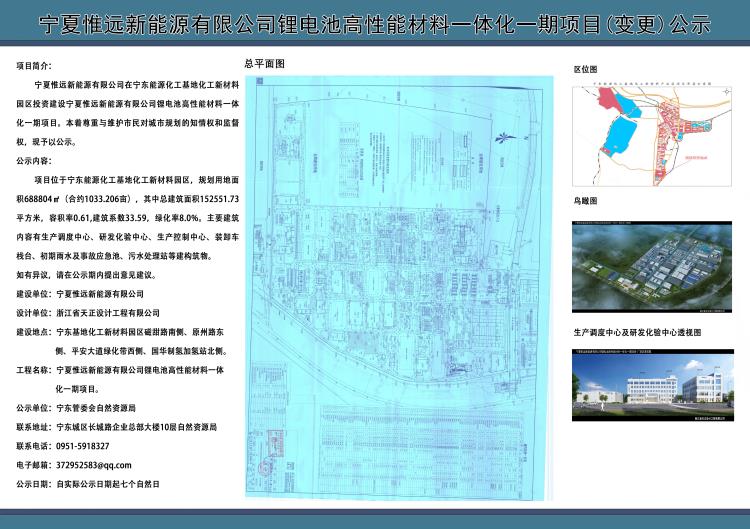Click the compass icon on location map
This screenshot has width=750, height=529.
click(726, 91)
